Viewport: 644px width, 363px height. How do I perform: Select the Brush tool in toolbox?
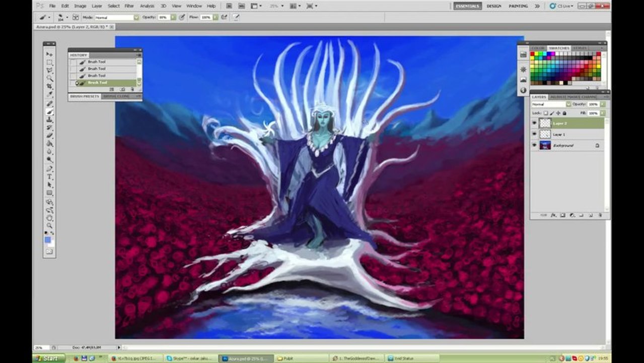49,111
